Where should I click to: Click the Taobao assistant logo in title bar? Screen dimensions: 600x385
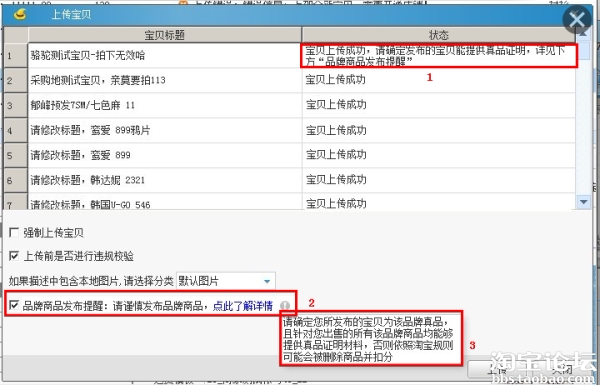coord(20,15)
